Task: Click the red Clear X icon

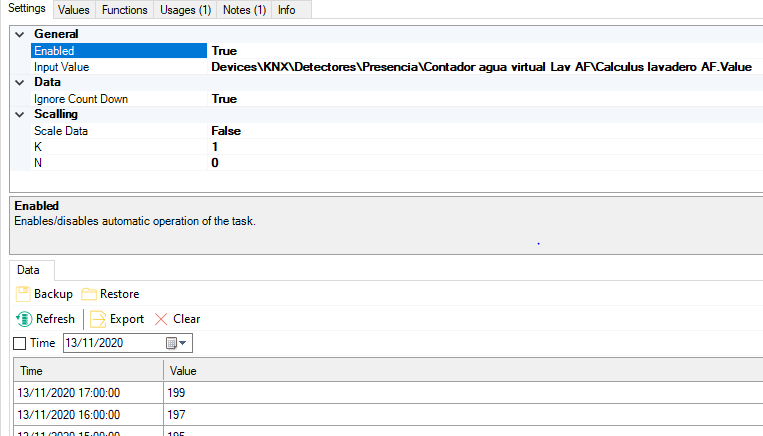Action: 161,319
